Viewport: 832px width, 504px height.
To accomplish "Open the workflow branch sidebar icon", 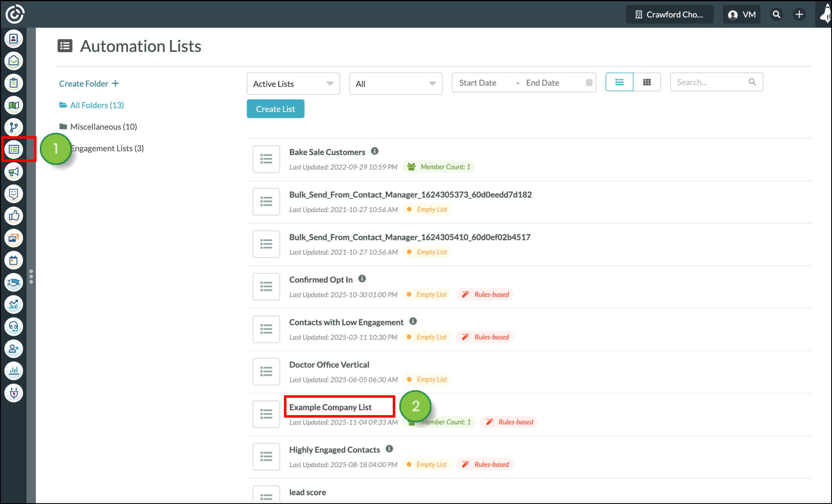I will tap(14, 127).
